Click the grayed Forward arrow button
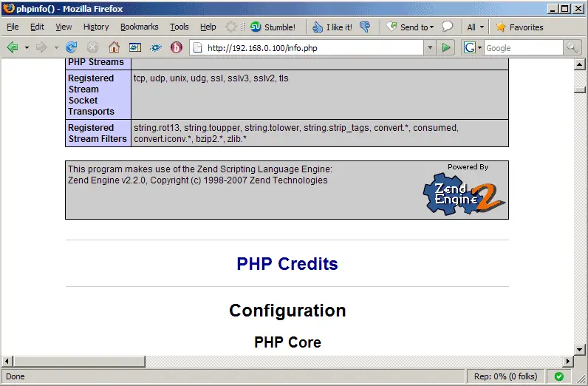The width and height of the screenshot is (588, 386). point(41,47)
